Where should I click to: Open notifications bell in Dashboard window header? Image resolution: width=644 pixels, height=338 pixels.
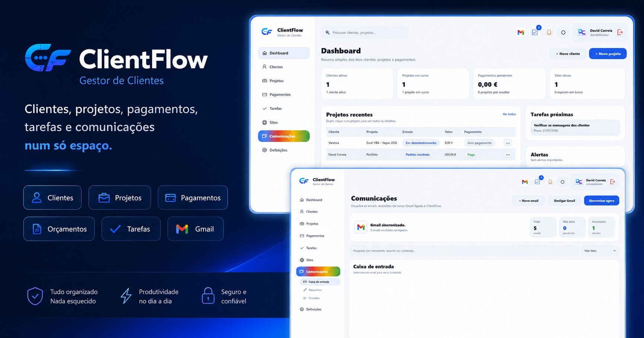[x=549, y=32]
